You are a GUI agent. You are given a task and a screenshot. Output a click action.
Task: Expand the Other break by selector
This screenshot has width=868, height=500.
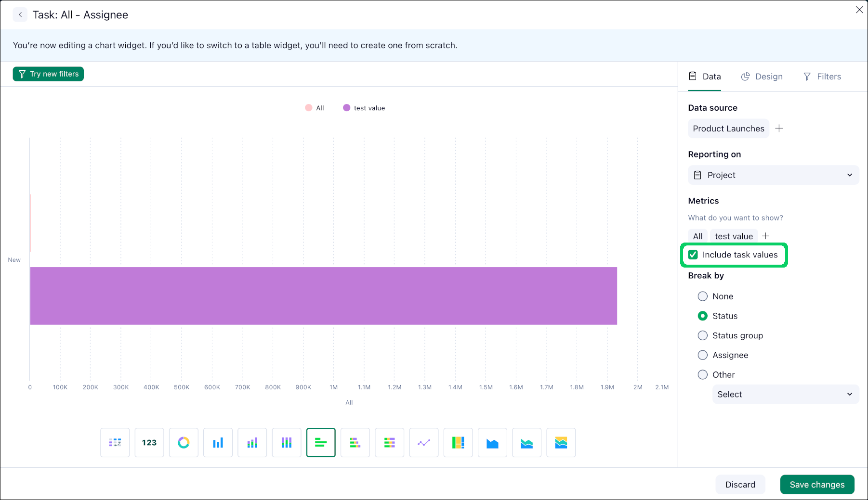703,374
